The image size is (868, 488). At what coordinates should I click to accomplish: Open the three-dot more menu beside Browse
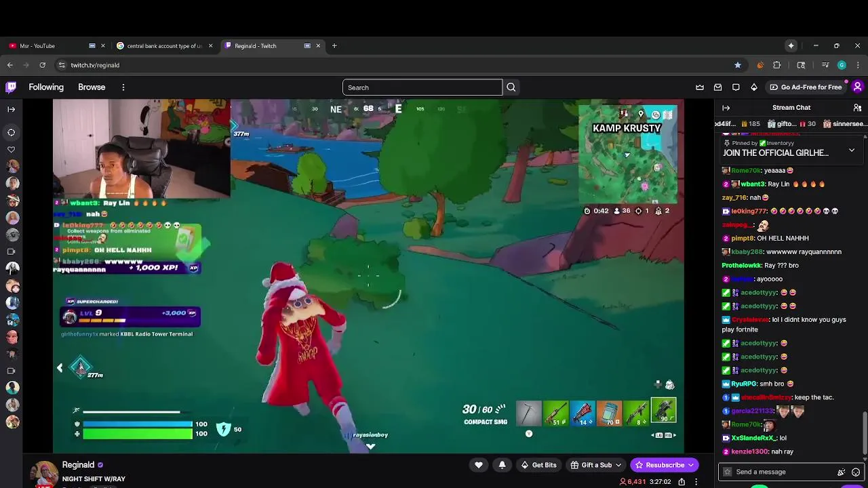click(123, 87)
